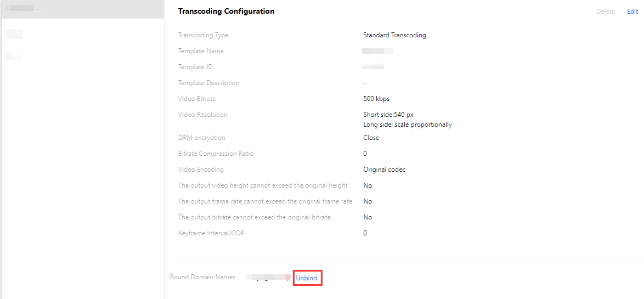This screenshot has height=299, width=644.
Task: Click the Transcoding Configuration heading
Action: [x=226, y=11]
